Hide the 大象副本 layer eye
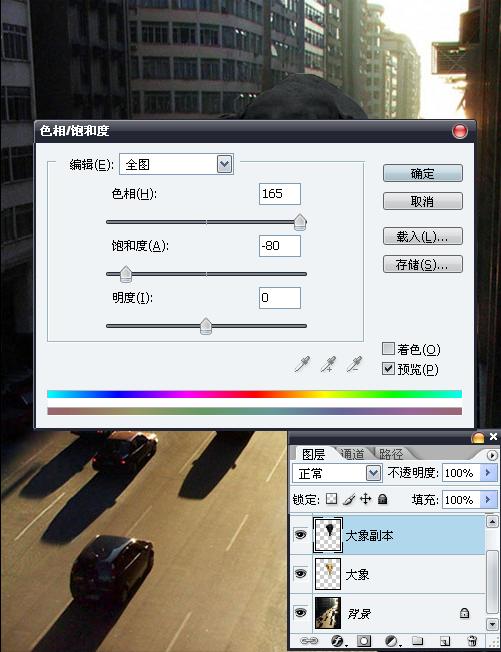This screenshot has width=501, height=652. pyautogui.click(x=300, y=534)
